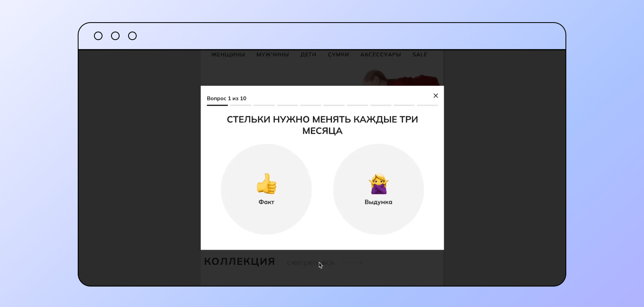
Task: Close the quiz popup with the X
Action: click(x=436, y=96)
